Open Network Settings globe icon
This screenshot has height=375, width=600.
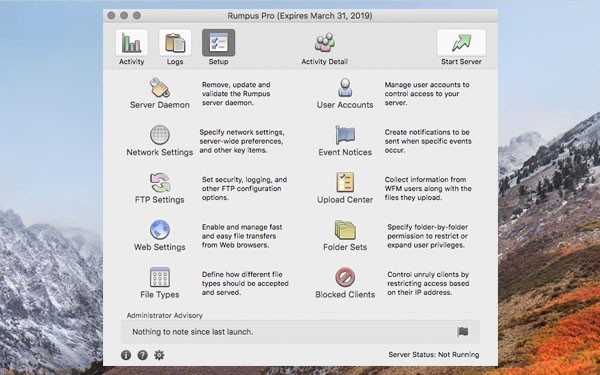[x=160, y=135]
